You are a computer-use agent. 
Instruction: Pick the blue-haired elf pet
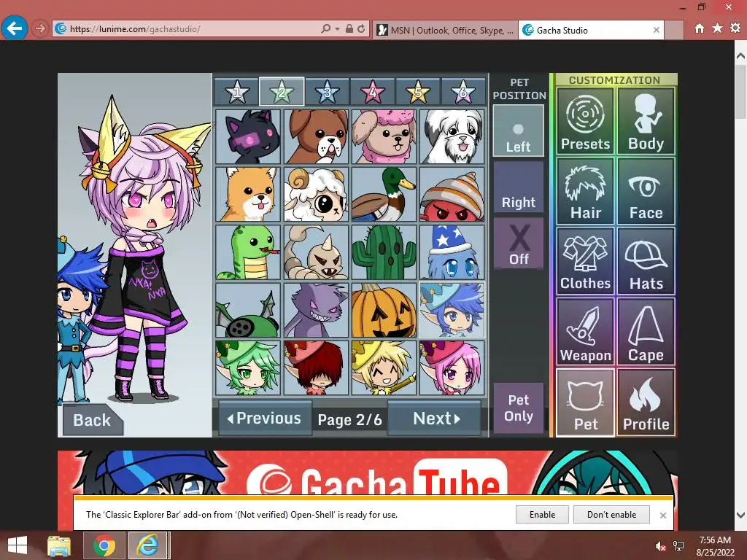452,311
